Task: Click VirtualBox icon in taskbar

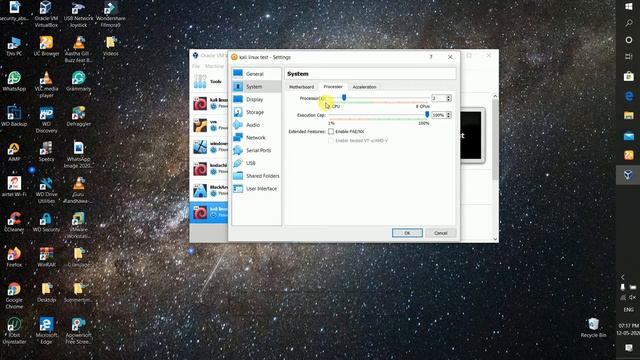Action: pos(629,175)
